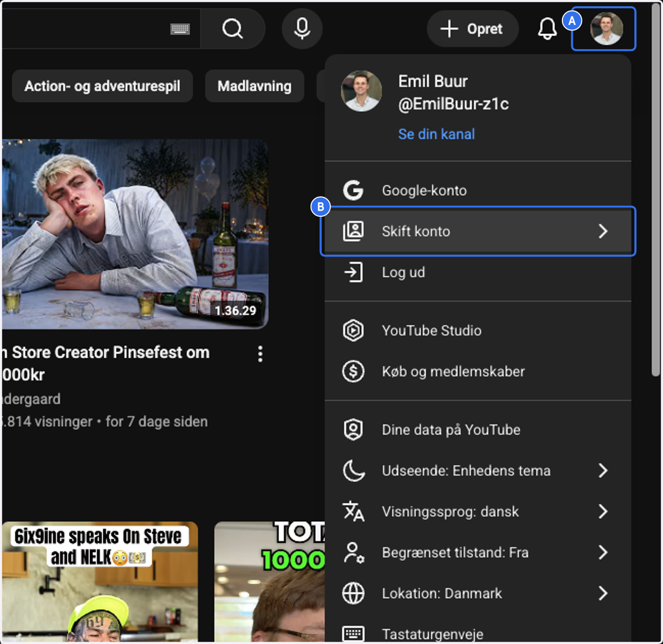663x644 pixels.
Task: Open the on-screen keyboard icon in search
Action: pos(180,29)
